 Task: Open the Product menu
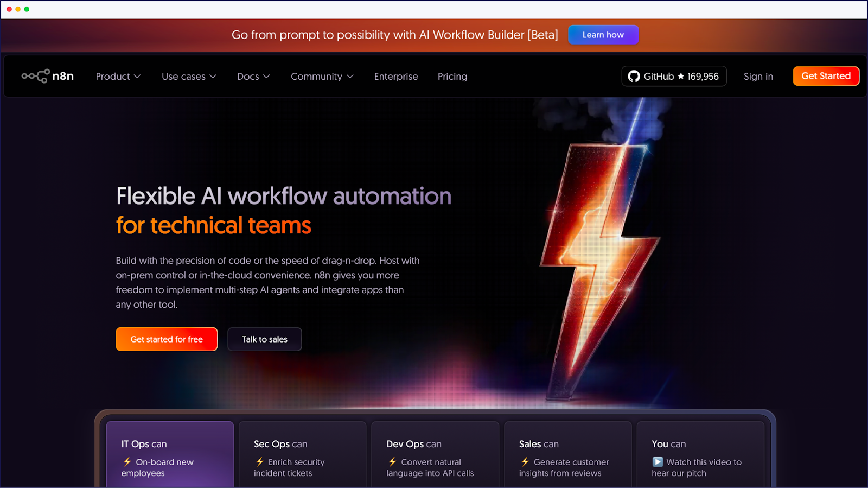click(x=118, y=77)
